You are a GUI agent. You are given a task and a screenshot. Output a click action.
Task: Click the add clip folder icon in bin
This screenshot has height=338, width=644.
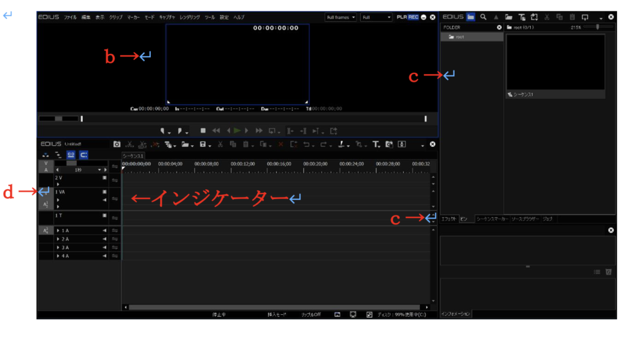pyautogui.click(x=509, y=17)
